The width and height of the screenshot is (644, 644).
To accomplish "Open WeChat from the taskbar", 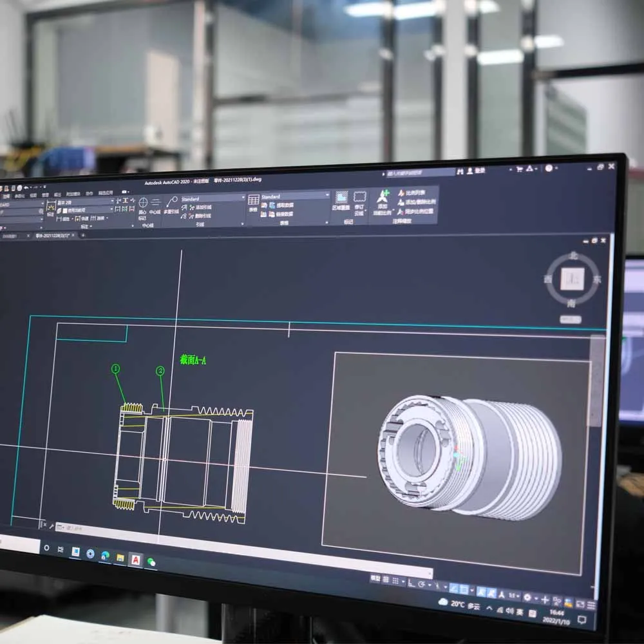I will click(151, 562).
